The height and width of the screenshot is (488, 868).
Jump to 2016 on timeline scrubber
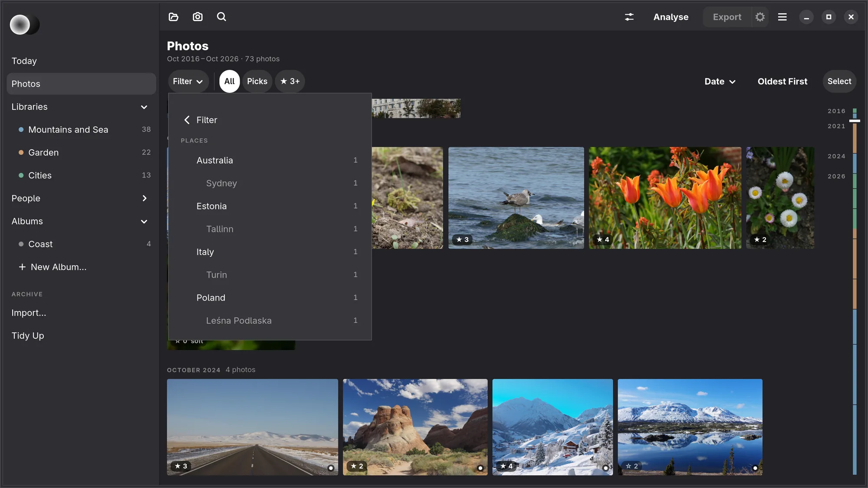click(836, 111)
